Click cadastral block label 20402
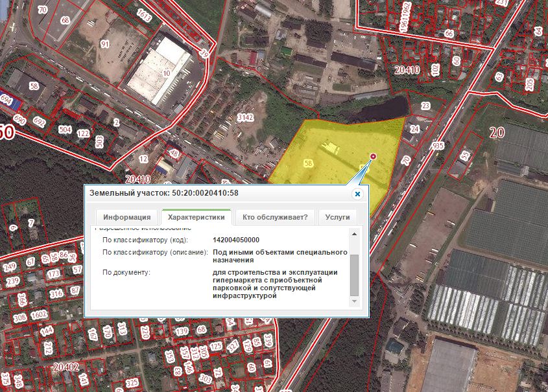The height and width of the screenshot is (392, 548). (x=66, y=367)
